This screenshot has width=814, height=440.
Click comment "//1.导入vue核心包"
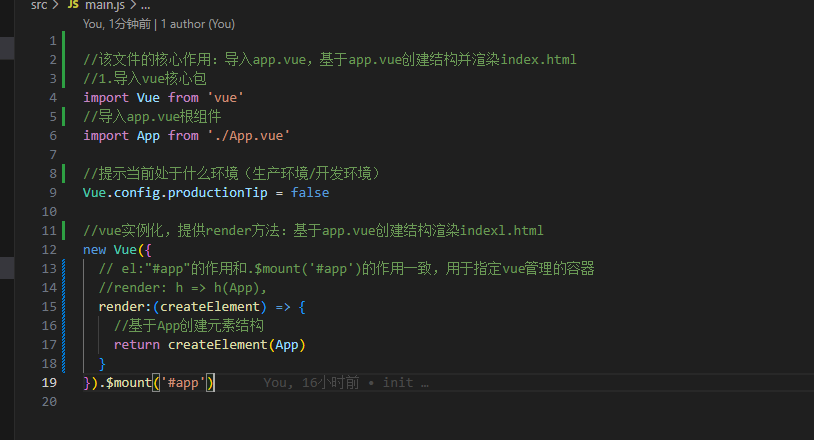pos(145,78)
